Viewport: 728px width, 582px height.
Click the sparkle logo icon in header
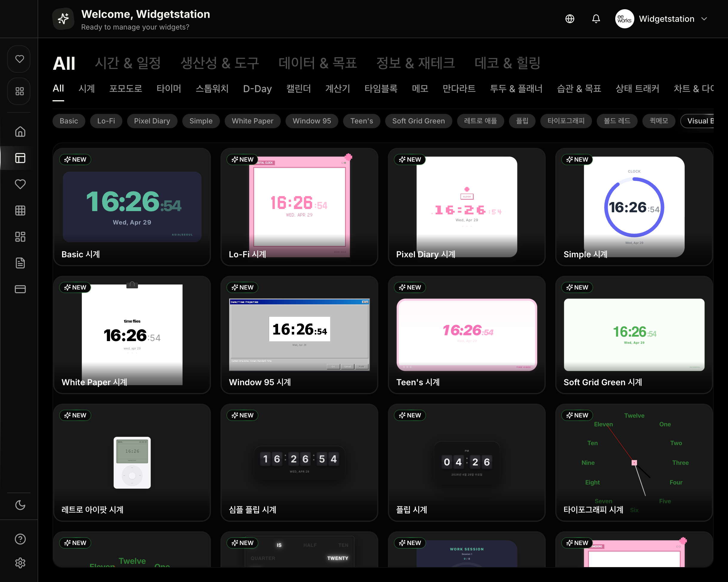pos(63,19)
